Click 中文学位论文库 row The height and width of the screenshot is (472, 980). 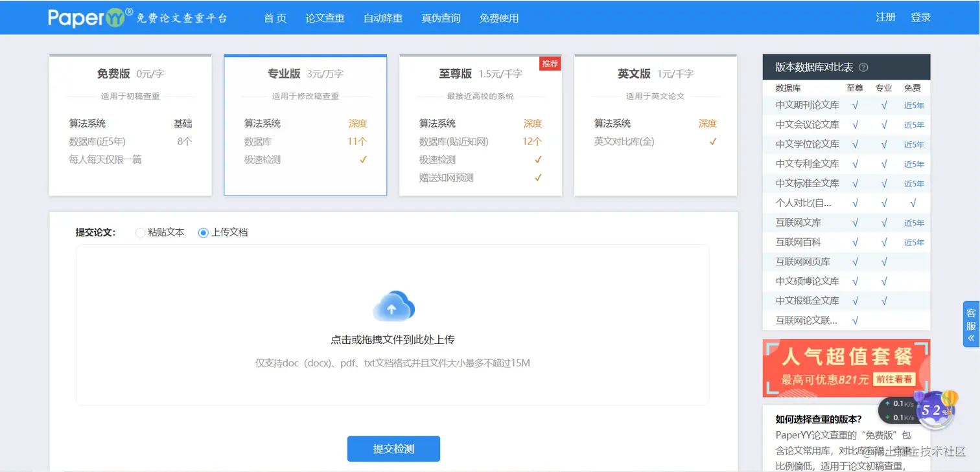[846, 144]
